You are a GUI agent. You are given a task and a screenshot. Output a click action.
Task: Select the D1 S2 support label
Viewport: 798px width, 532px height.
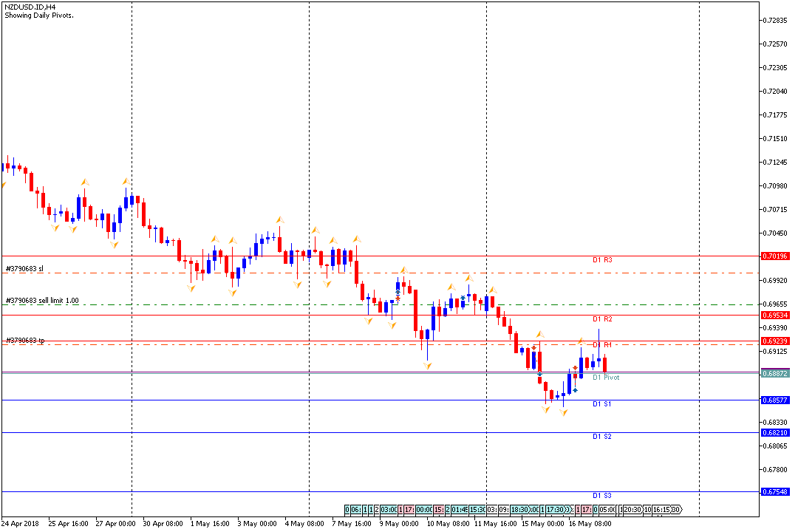point(601,437)
